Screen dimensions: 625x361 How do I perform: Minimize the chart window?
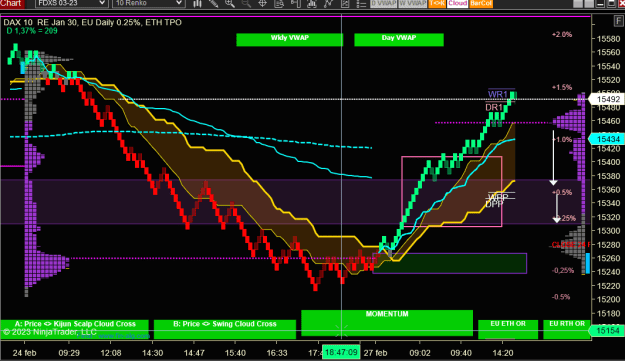click(x=600, y=4)
